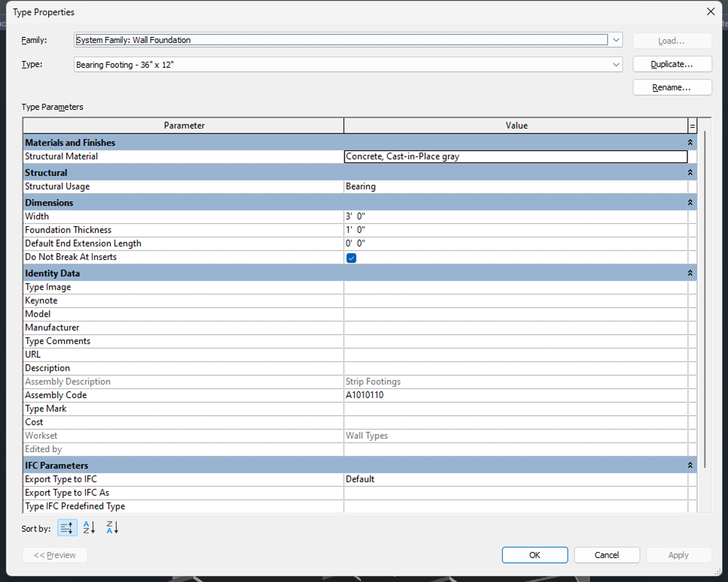This screenshot has height=582, width=728.
Task: Click the Export Type to IFC As value cell
Action: 515,493
